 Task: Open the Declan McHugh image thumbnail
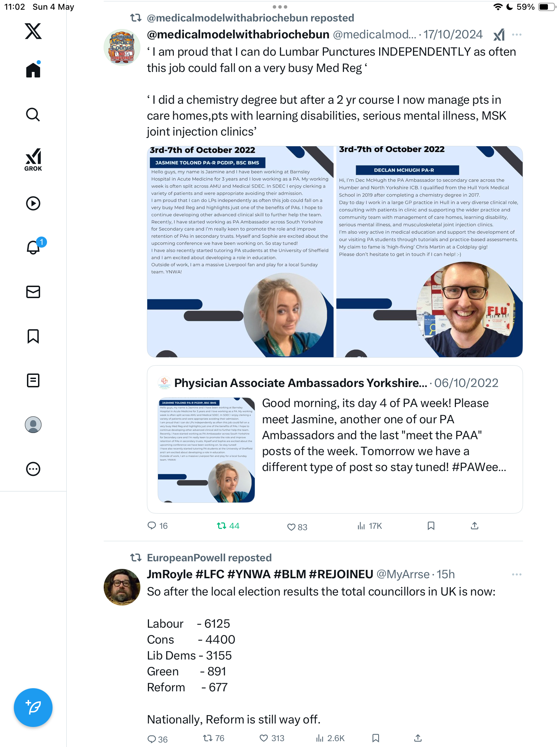click(x=429, y=252)
